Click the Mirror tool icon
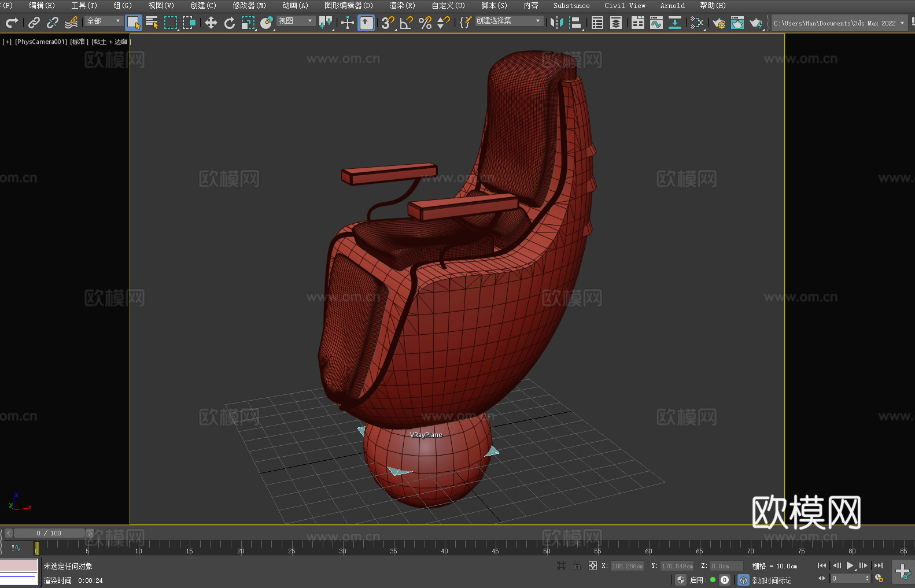Image resolution: width=915 pixels, height=588 pixels. 557,23
